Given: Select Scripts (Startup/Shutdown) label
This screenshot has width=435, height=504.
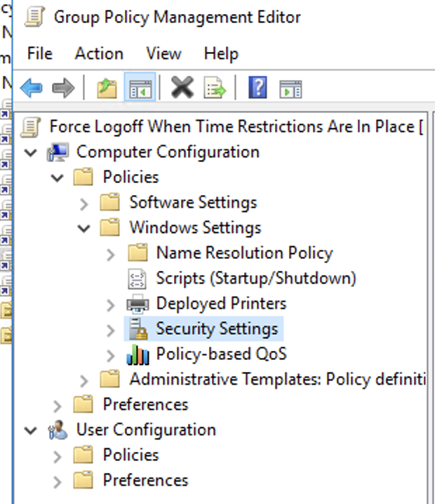Looking at the screenshot, I should click(x=256, y=279).
